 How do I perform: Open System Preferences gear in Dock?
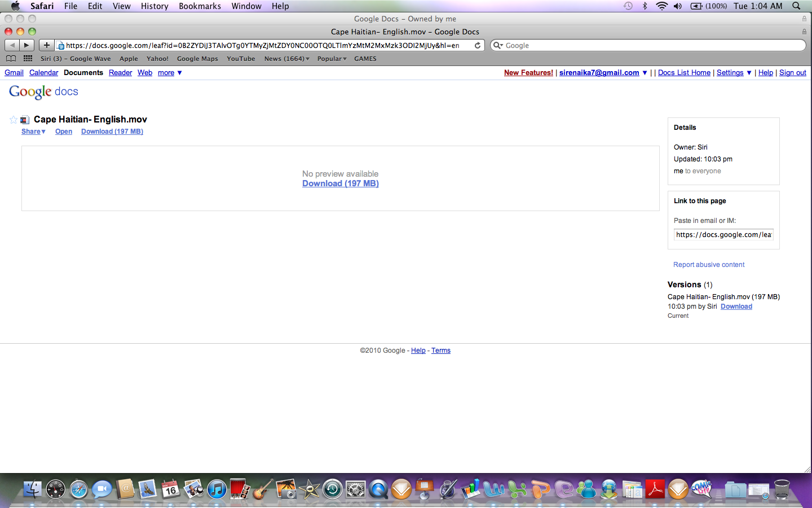click(355, 489)
